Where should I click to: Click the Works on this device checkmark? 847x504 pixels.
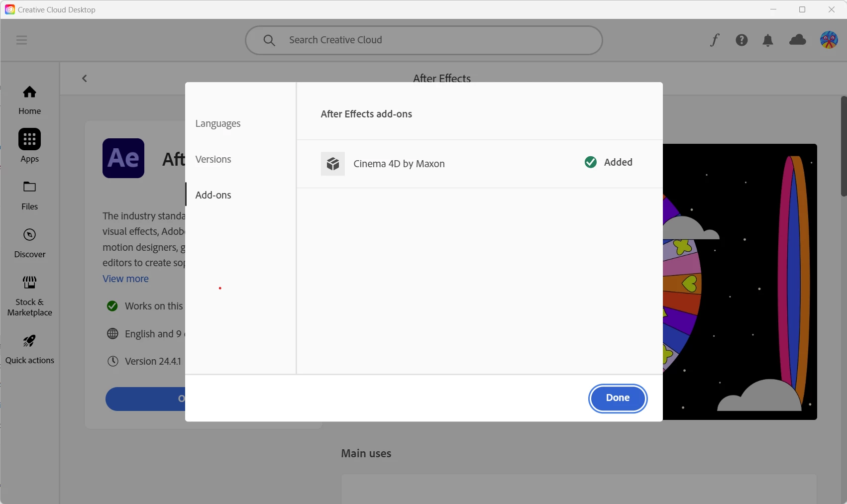[x=112, y=306]
